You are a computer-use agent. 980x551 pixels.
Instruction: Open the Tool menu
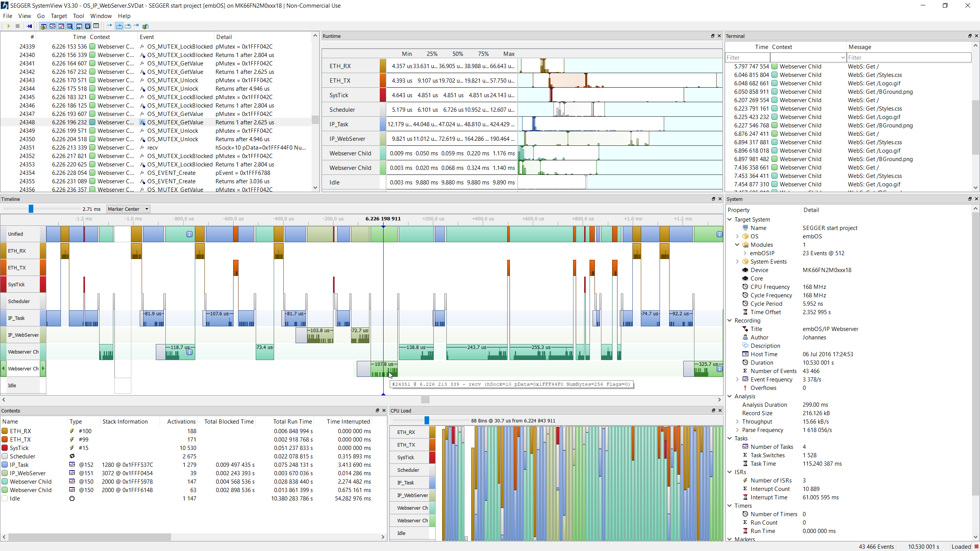pos(78,16)
